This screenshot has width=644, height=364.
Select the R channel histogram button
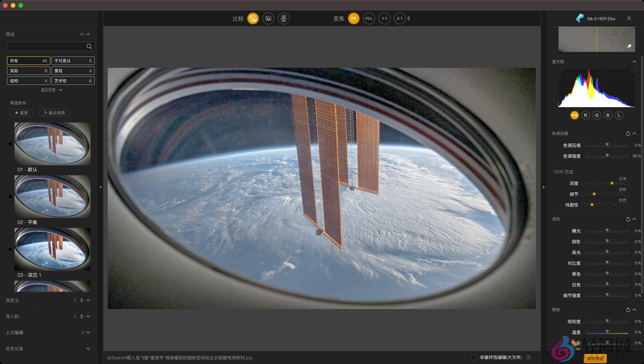tap(586, 115)
